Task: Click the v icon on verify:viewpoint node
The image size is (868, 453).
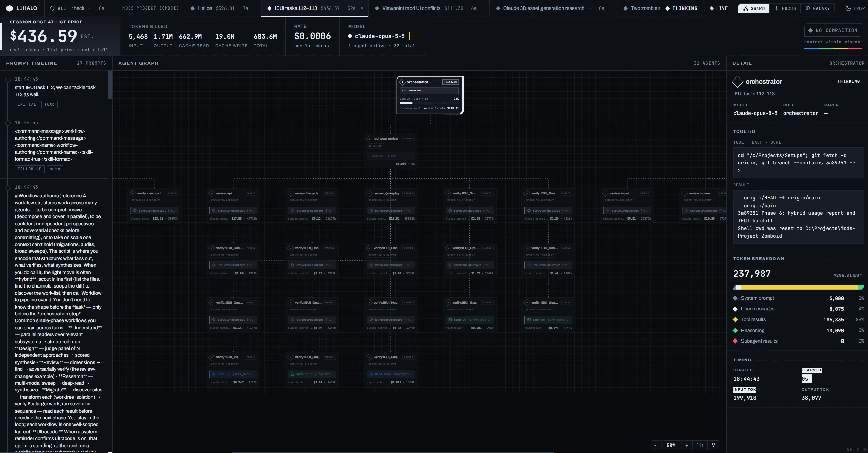Action: coord(133,193)
